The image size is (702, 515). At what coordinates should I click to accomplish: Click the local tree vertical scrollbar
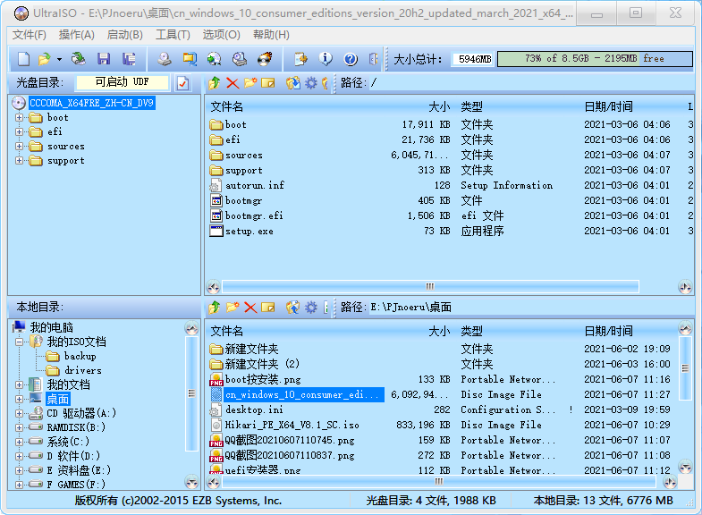pos(192,393)
